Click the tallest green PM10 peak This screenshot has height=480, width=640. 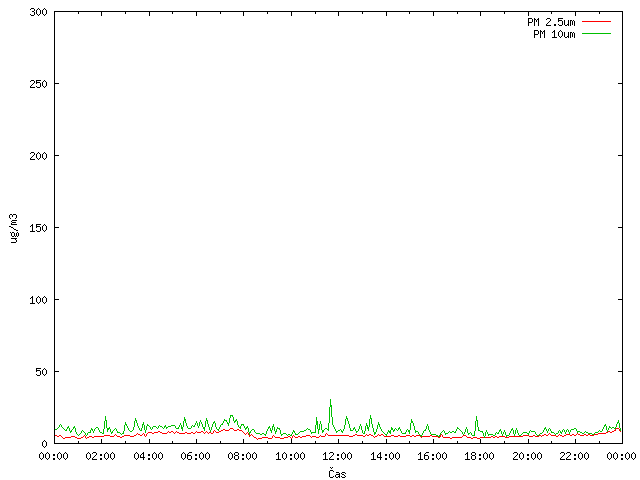pyautogui.click(x=331, y=400)
